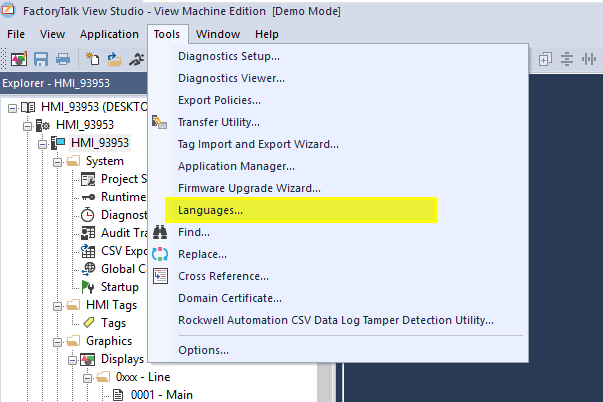Image resolution: width=603 pixels, height=402 pixels.
Task: Click the CSV Export grid icon
Action: [x=88, y=251]
